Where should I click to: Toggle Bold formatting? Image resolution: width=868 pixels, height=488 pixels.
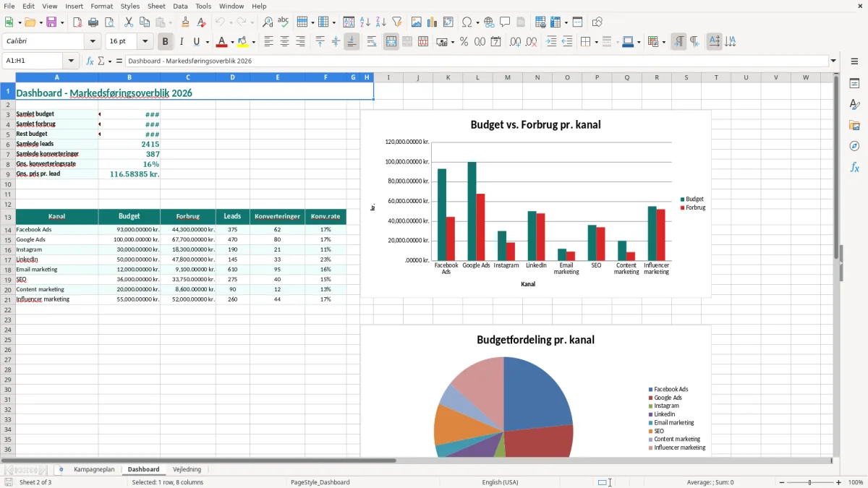pos(166,42)
